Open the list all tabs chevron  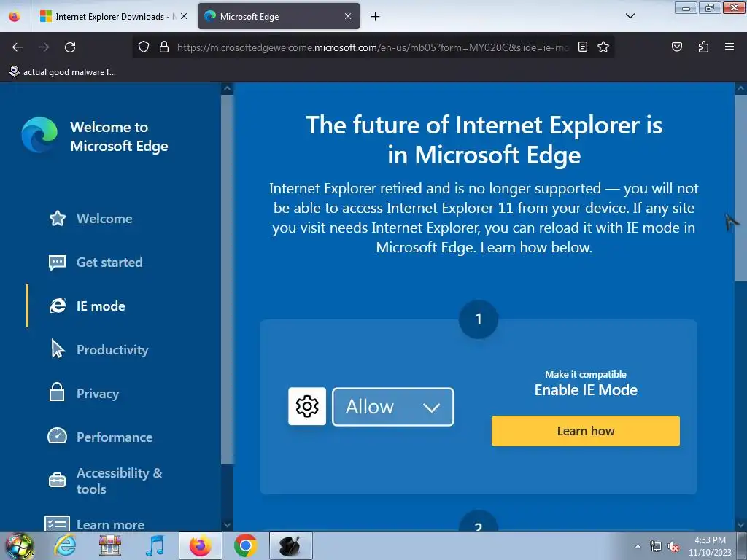click(x=630, y=16)
